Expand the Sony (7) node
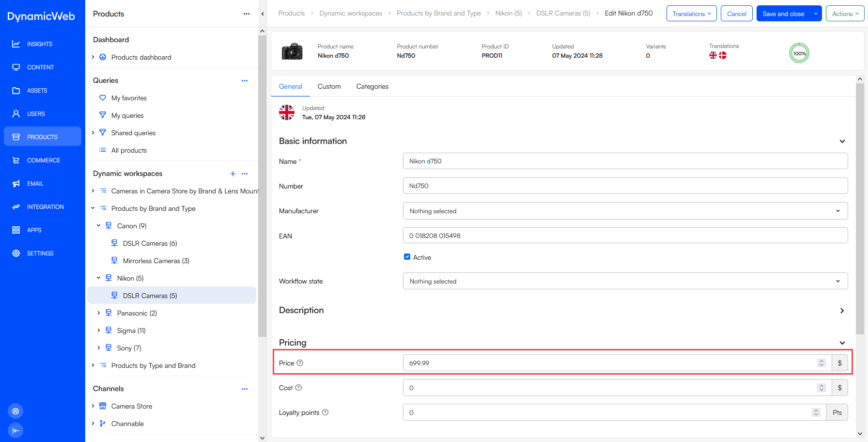The height and width of the screenshot is (442, 868). (x=99, y=348)
